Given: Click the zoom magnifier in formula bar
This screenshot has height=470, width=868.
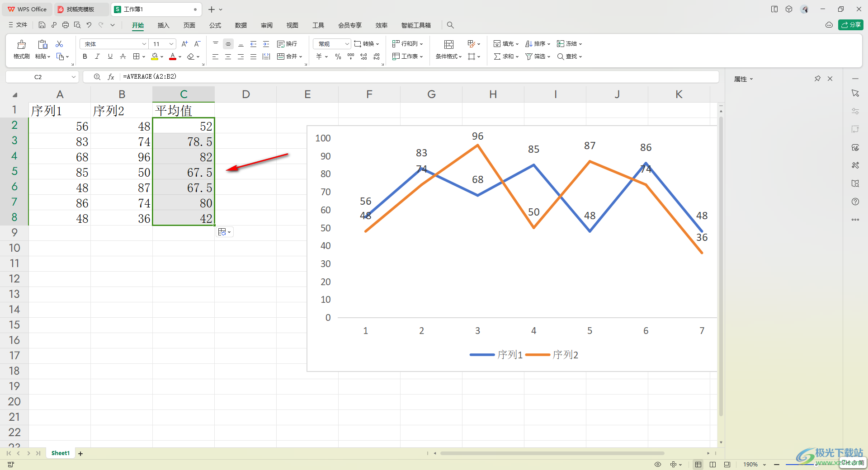Looking at the screenshot, I should [x=97, y=77].
